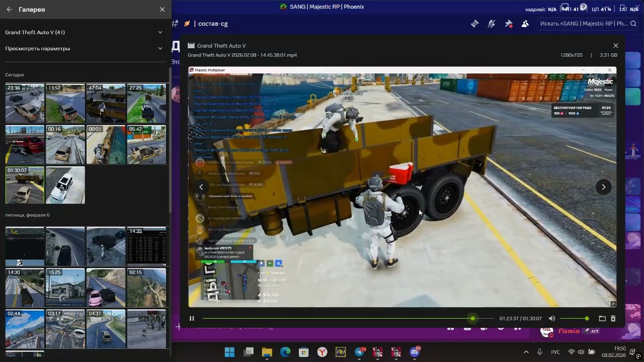Open Microsoft Store from taskbar

click(x=303, y=352)
